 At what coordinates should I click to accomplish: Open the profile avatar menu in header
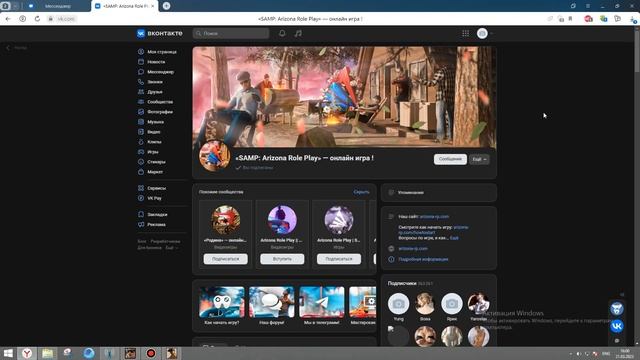(484, 33)
